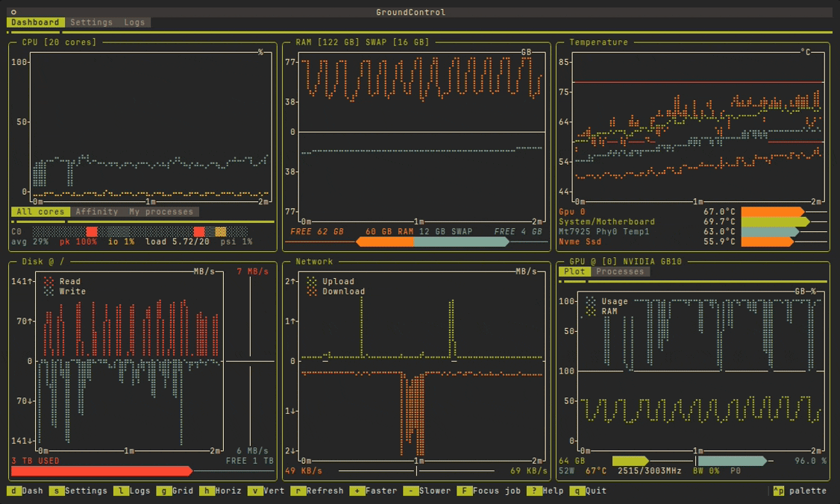
Task: Click the Download legend swatch in Network panel
Action: click(x=311, y=292)
